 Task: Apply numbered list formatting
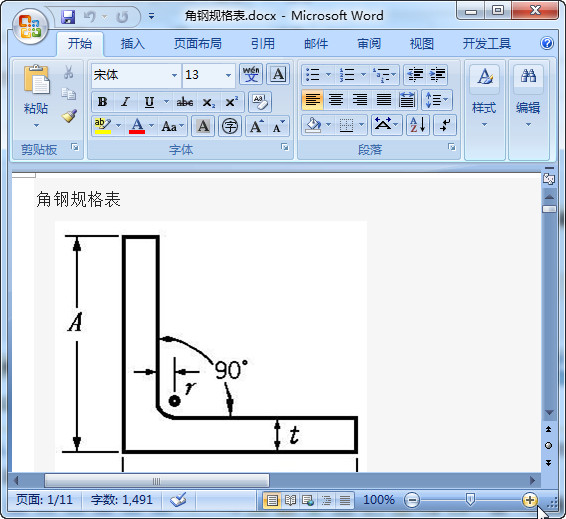(x=347, y=75)
